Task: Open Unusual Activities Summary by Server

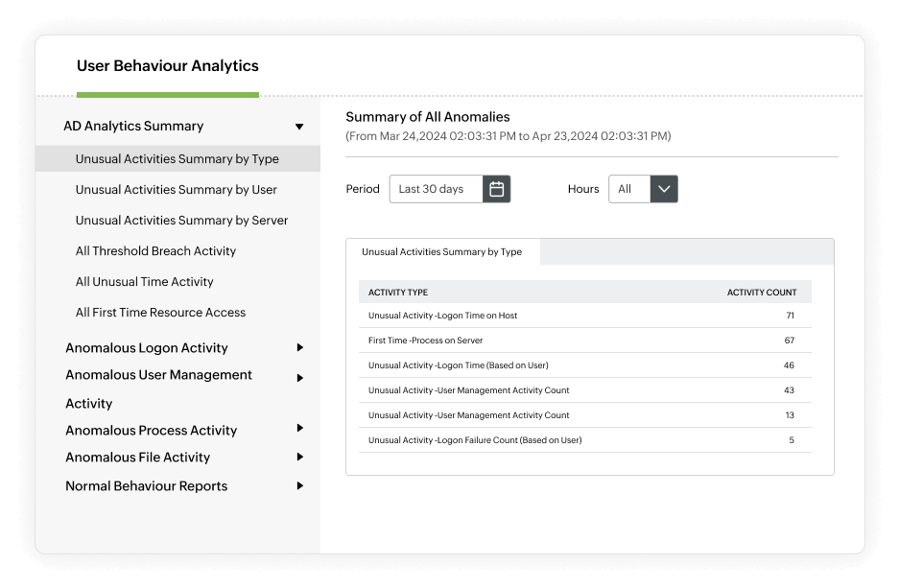Action: [x=181, y=221]
